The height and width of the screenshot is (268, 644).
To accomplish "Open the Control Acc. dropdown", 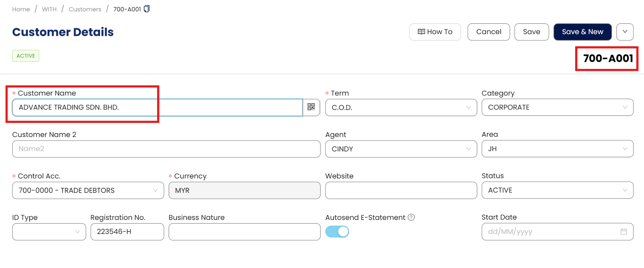I will tap(88, 190).
